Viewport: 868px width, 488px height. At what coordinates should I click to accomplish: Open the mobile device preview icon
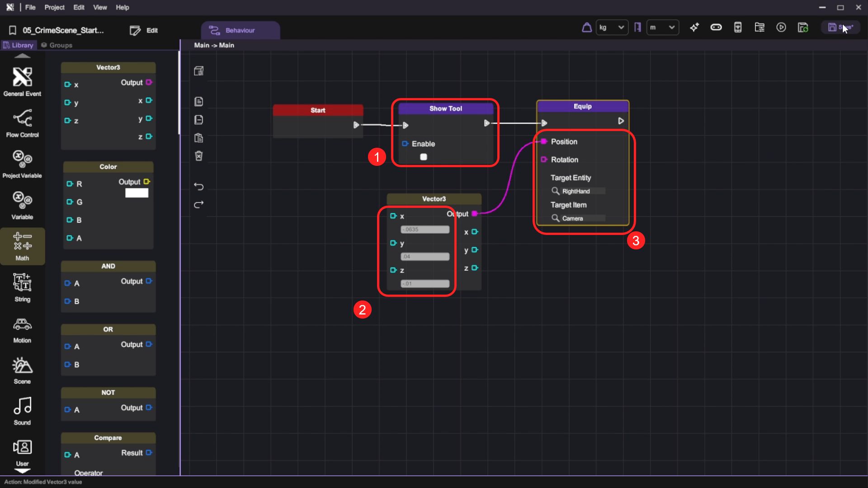point(738,28)
